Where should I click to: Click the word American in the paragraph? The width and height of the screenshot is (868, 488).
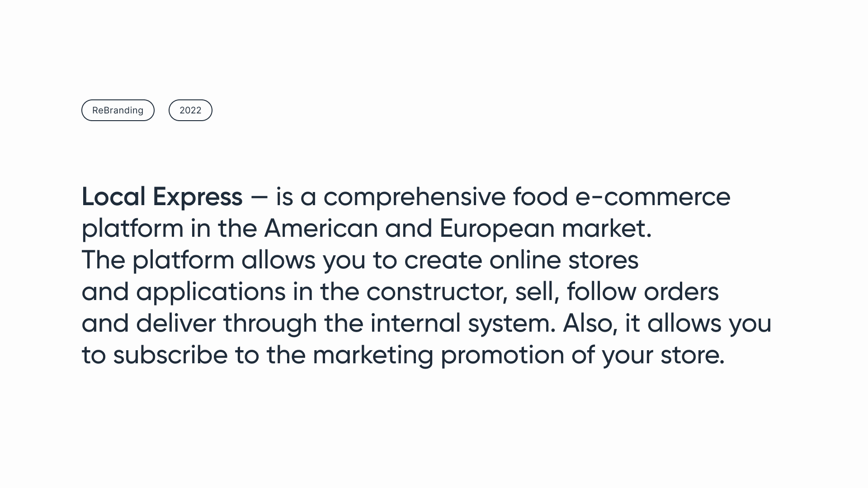(x=321, y=228)
